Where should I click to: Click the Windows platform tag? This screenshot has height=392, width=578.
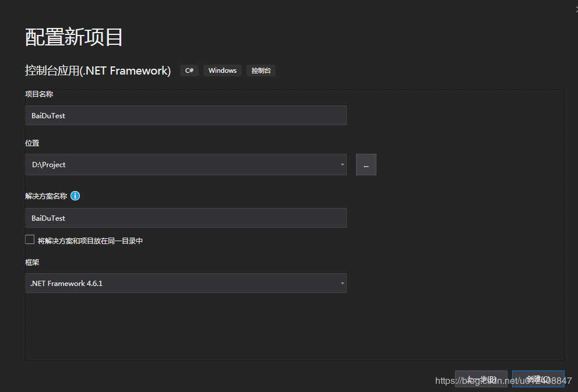[x=222, y=70]
